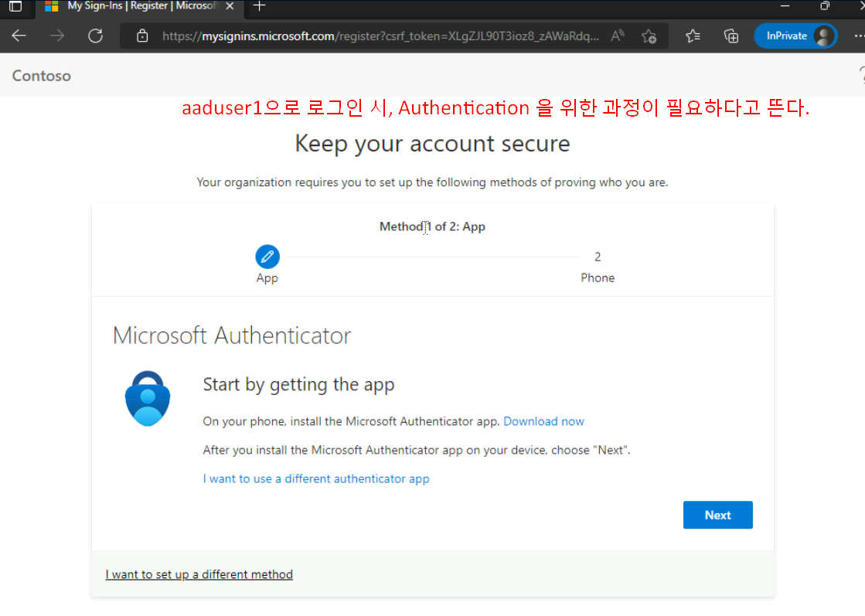Close the My Sign-Ins tab
The image size is (865, 616).
(x=230, y=6)
